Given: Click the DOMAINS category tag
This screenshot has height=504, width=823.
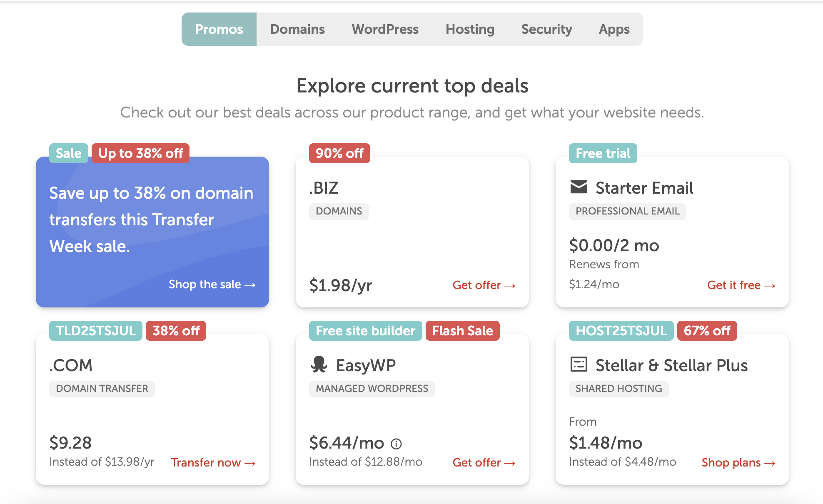Looking at the screenshot, I should pyautogui.click(x=339, y=211).
